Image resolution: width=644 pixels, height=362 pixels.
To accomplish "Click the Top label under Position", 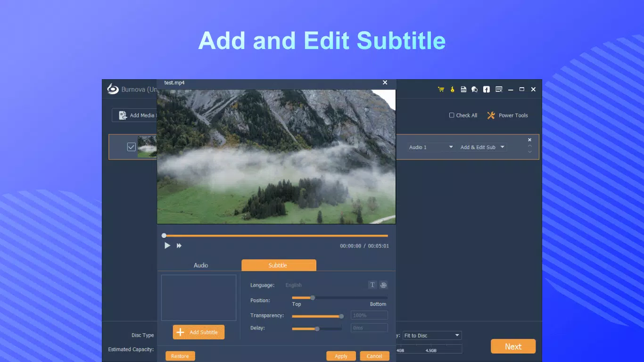I will coord(297,304).
